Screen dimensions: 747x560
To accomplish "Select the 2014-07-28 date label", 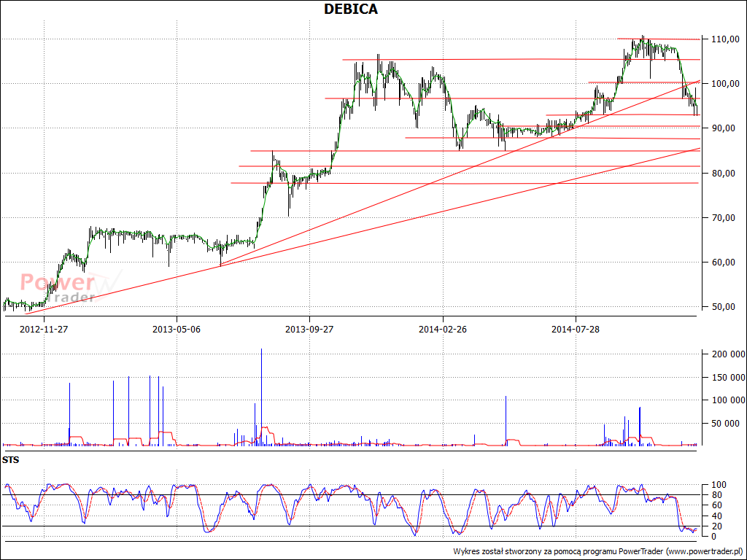I will tap(576, 329).
